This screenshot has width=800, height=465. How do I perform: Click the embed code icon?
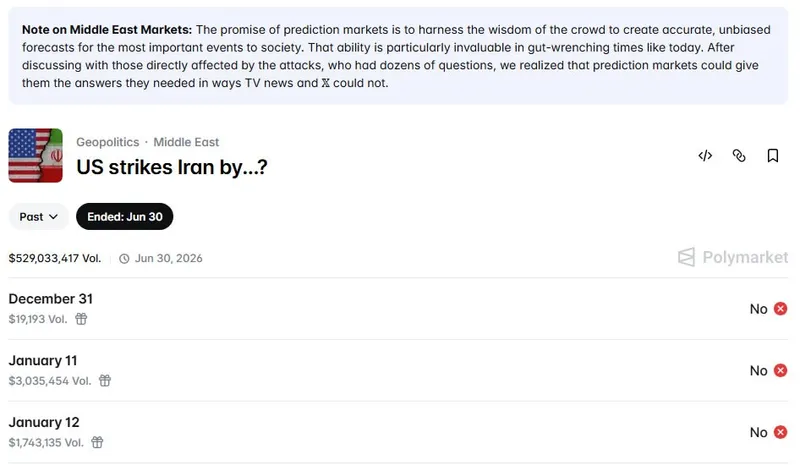pos(705,155)
